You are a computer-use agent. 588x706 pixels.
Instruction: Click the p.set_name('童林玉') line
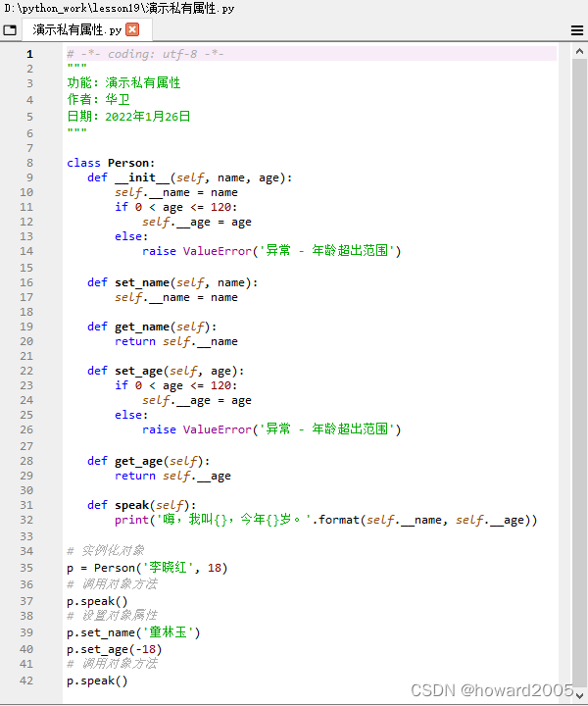coord(133,632)
